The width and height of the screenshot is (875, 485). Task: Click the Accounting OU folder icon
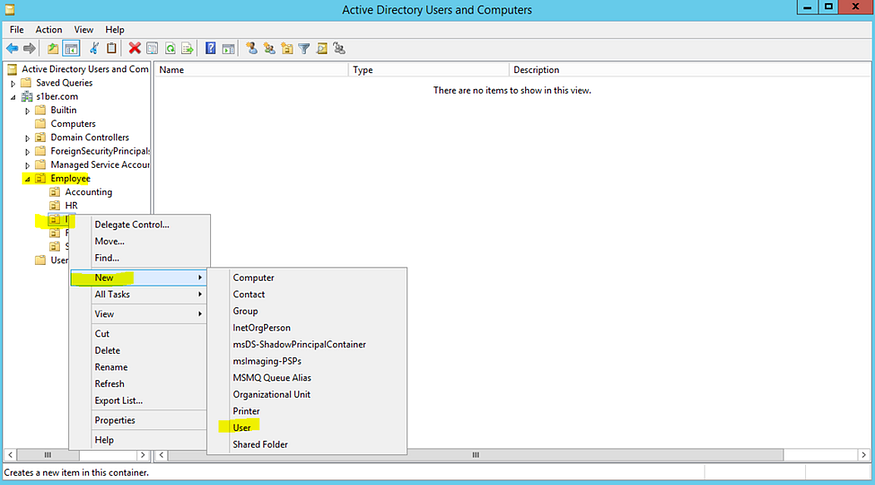click(x=55, y=192)
